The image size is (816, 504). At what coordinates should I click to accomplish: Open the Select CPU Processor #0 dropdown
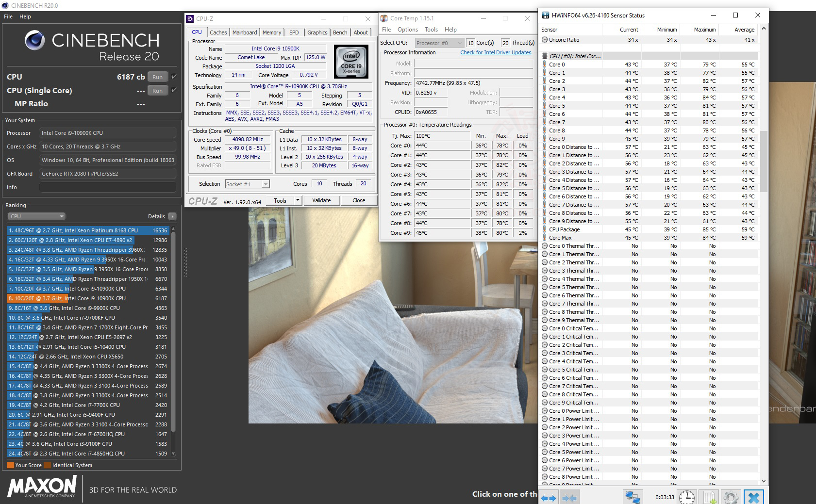tap(439, 43)
